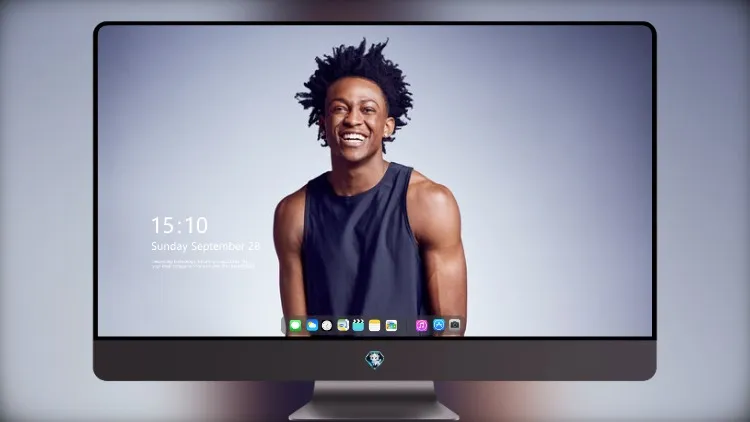Launch the Camera app in dock

click(454, 325)
